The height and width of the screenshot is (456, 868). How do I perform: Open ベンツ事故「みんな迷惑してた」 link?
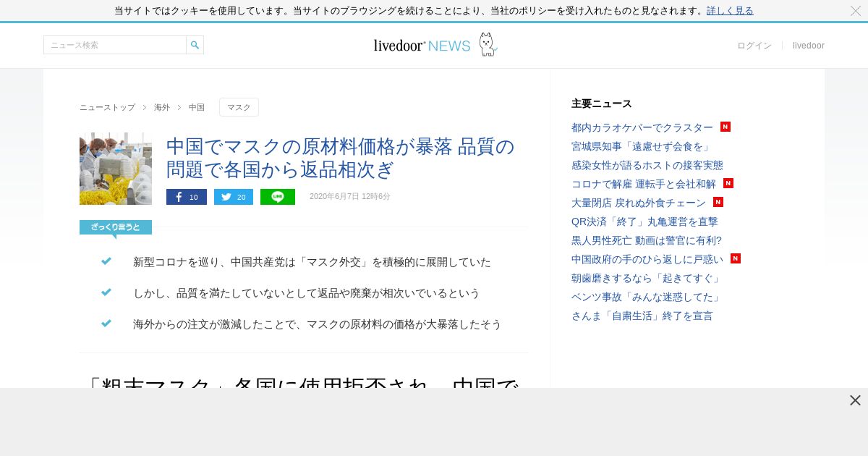pyautogui.click(x=647, y=297)
